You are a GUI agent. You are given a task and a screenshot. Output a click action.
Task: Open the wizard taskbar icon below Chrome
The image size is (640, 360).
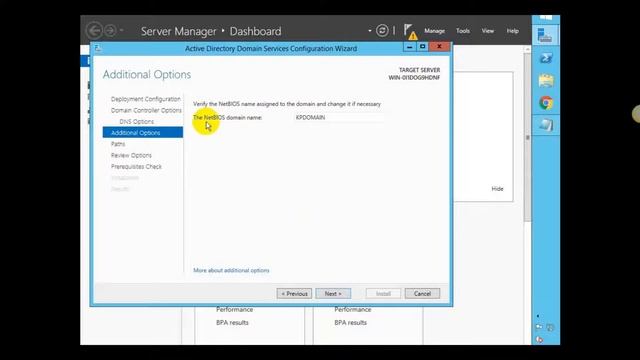pos(546,125)
